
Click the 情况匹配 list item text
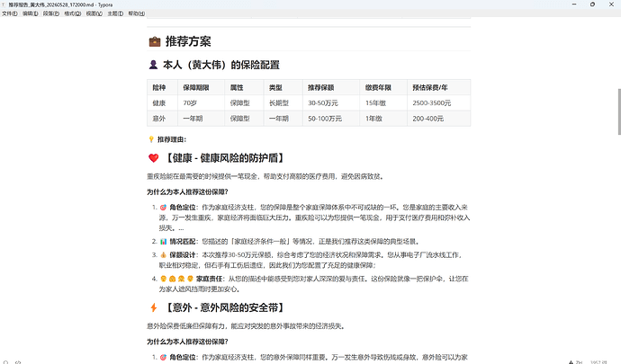pos(294,242)
